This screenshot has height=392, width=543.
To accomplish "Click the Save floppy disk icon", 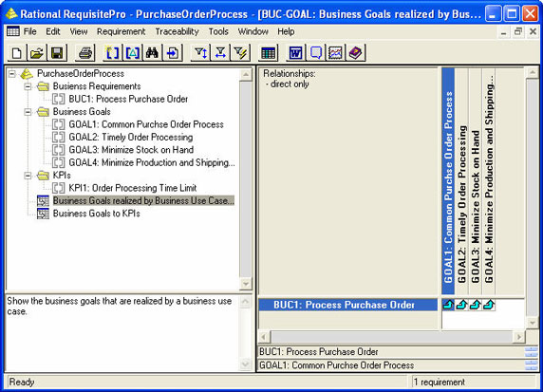I will (57, 53).
